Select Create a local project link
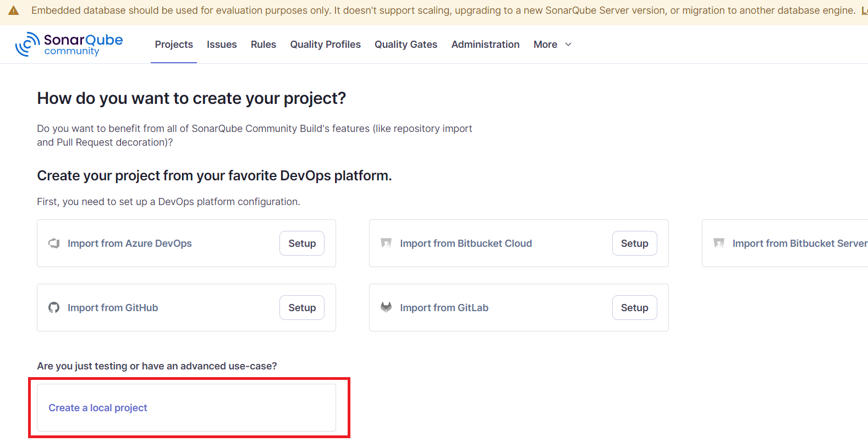This screenshot has width=868, height=442. pos(98,408)
